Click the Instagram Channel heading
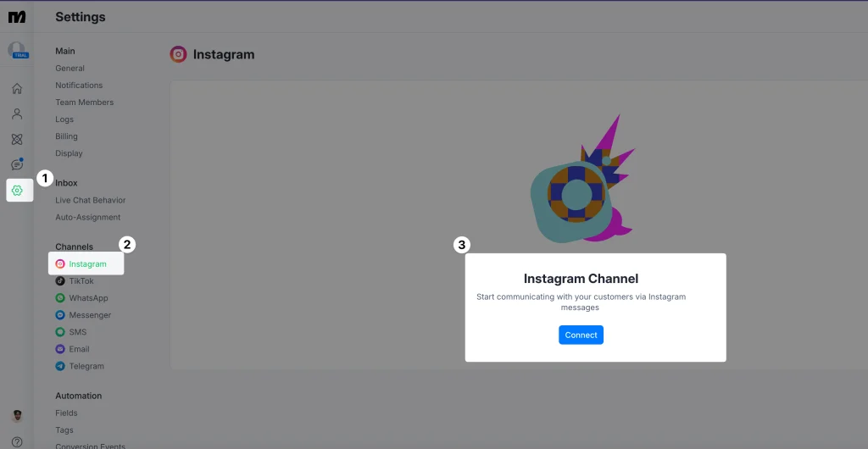The width and height of the screenshot is (868, 449). coord(581,278)
